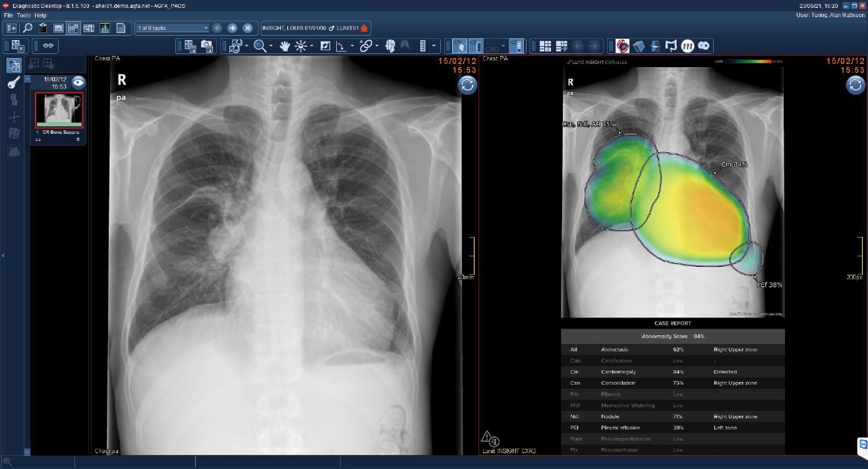Reset the left chest image with refresh button
The width and height of the screenshot is (868, 469).
tap(467, 85)
